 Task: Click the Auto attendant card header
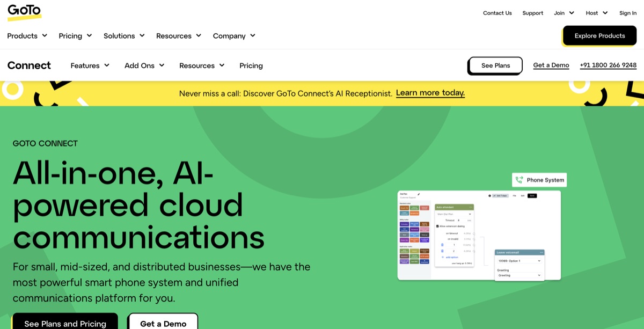454,207
